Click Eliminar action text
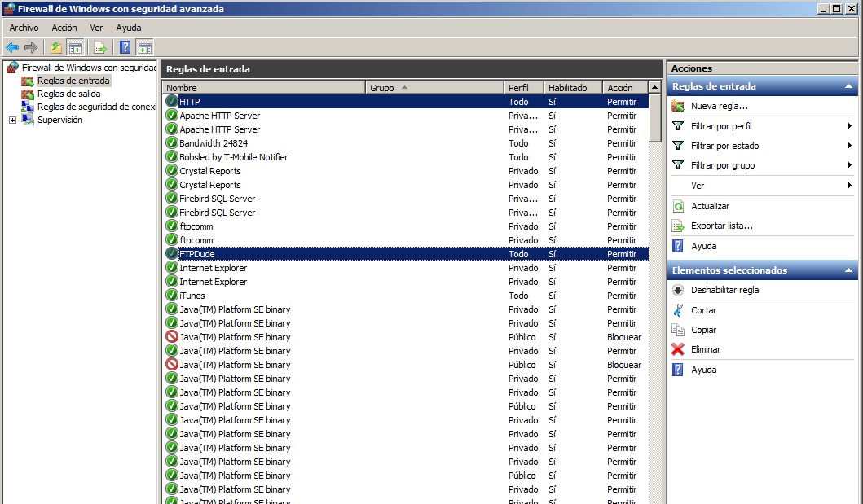The width and height of the screenshot is (863, 504). click(706, 349)
